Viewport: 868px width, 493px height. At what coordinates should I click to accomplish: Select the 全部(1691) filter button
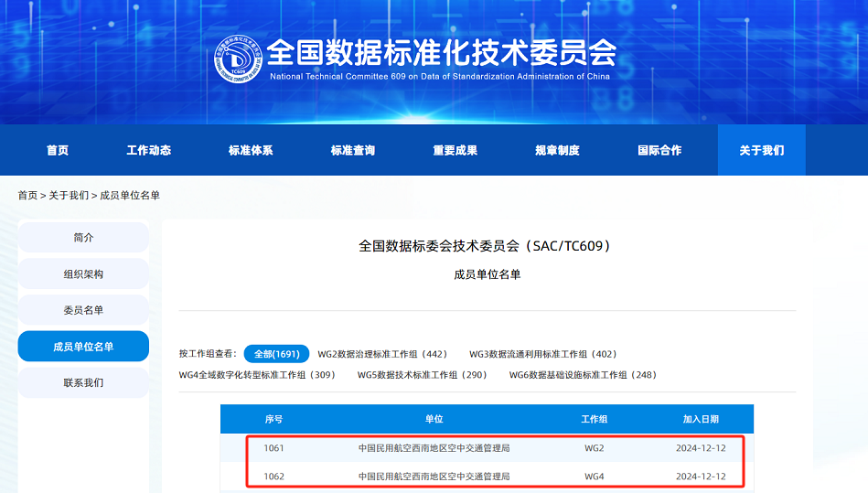[x=276, y=354]
